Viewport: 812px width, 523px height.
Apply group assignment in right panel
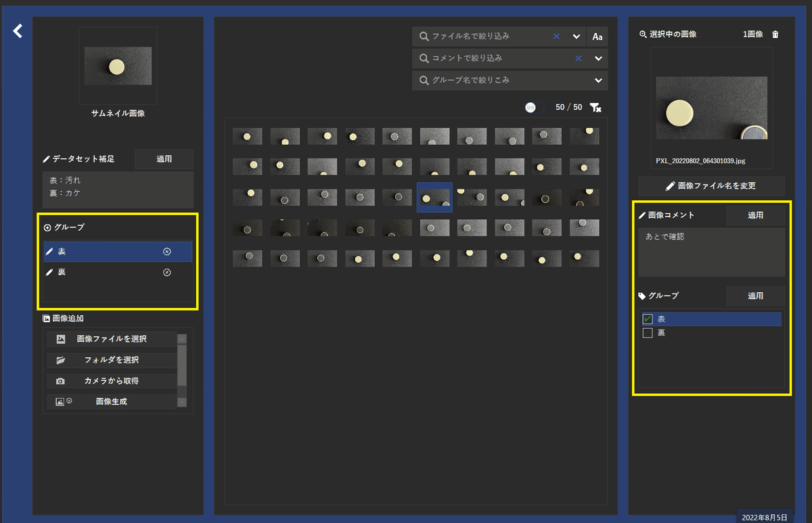[755, 296]
